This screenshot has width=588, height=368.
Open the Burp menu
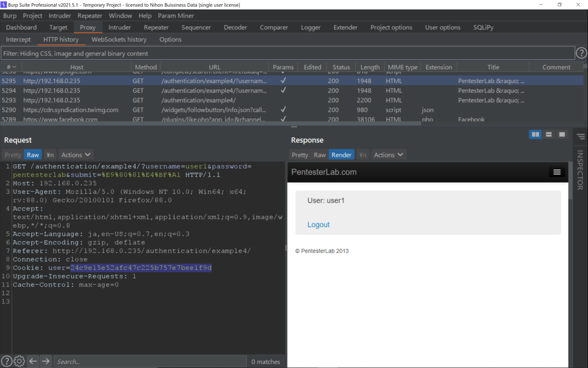pyautogui.click(x=10, y=16)
